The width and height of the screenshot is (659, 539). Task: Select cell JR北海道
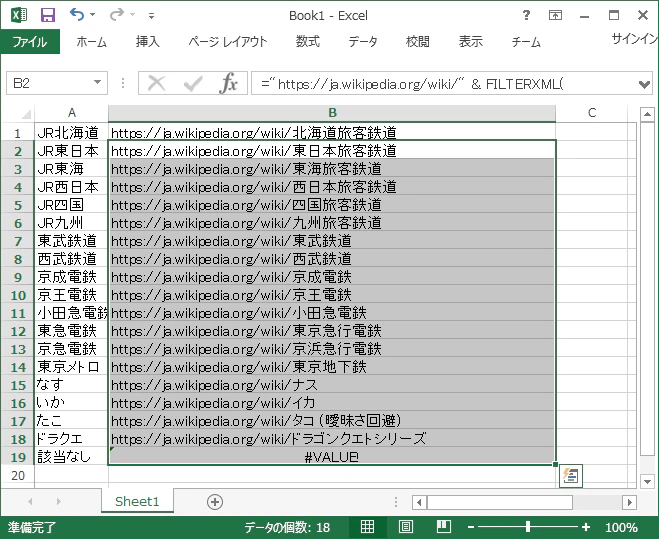point(71,133)
